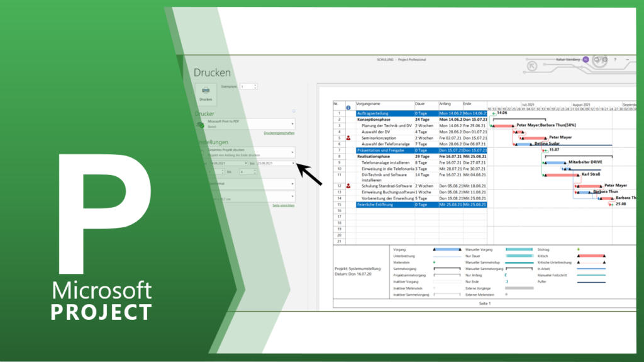Viewport: 644px width, 362px height.
Task: Select Planung der Technik und DV task
Action: pyautogui.click(x=387, y=126)
